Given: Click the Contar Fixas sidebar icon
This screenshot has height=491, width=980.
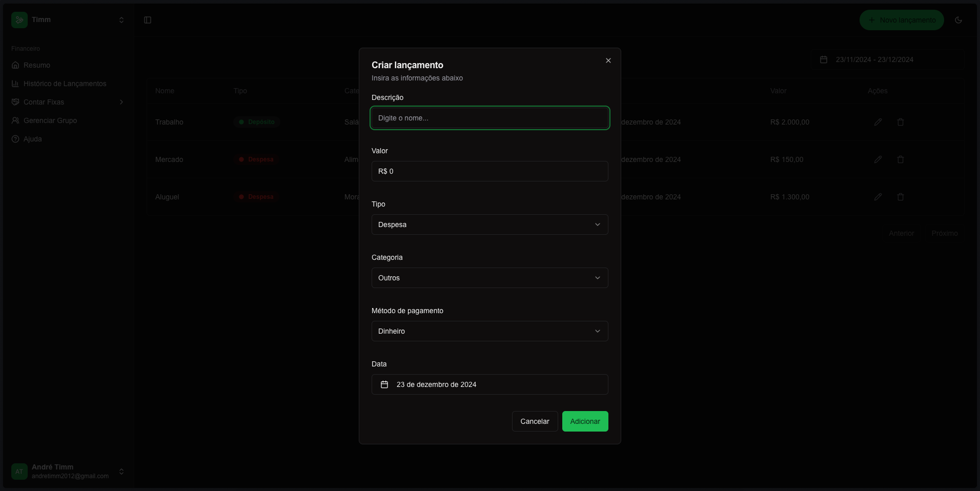Looking at the screenshot, I should pyautogui.click(x=15, y=102).
